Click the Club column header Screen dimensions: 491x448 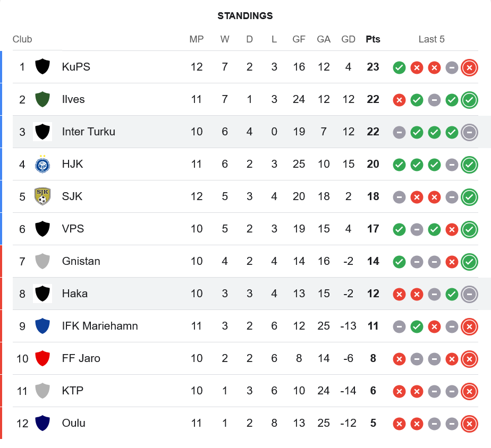[22, 39]
